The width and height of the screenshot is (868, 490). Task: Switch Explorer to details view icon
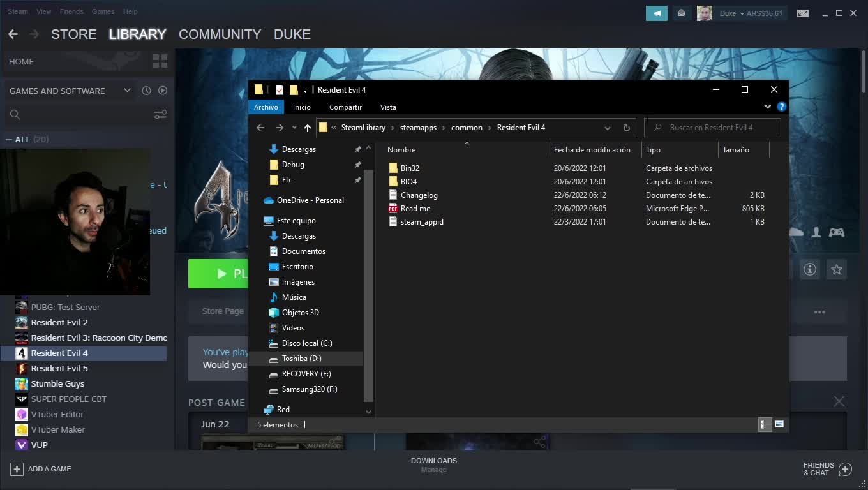click(765, 424)
